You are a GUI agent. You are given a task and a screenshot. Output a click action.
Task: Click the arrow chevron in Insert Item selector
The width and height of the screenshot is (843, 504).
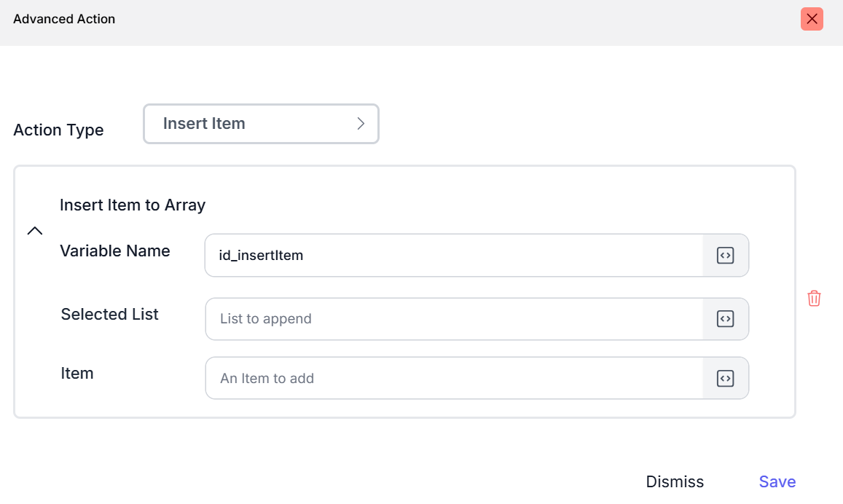(361, 124)
